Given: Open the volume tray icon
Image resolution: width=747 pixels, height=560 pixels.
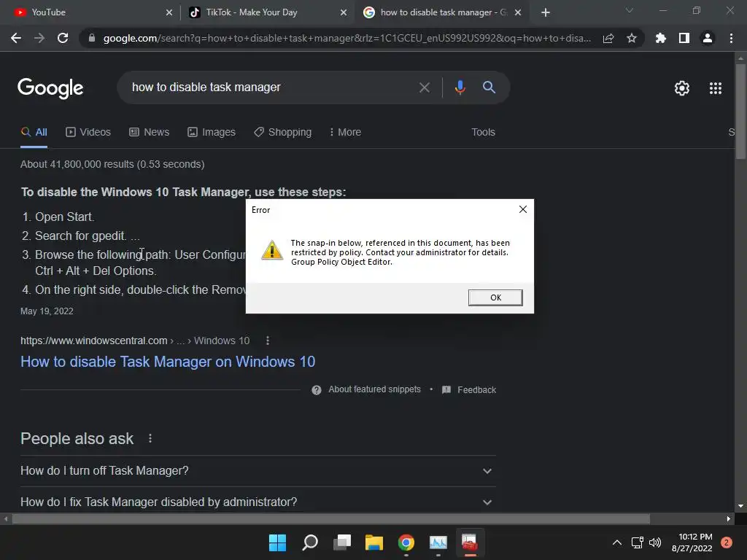Looking at the screenshot, I should 655,542.
